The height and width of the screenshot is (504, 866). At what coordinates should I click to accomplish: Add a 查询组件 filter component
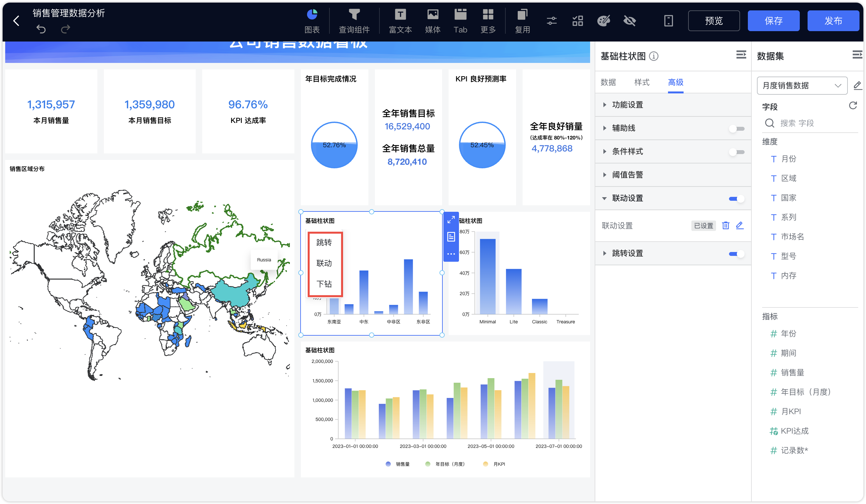coord(354,21)
